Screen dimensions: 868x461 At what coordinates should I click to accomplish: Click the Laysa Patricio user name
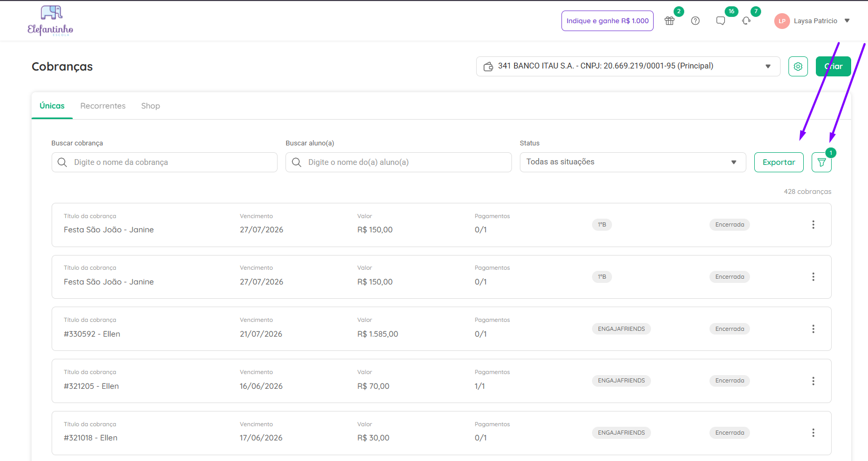815,21
